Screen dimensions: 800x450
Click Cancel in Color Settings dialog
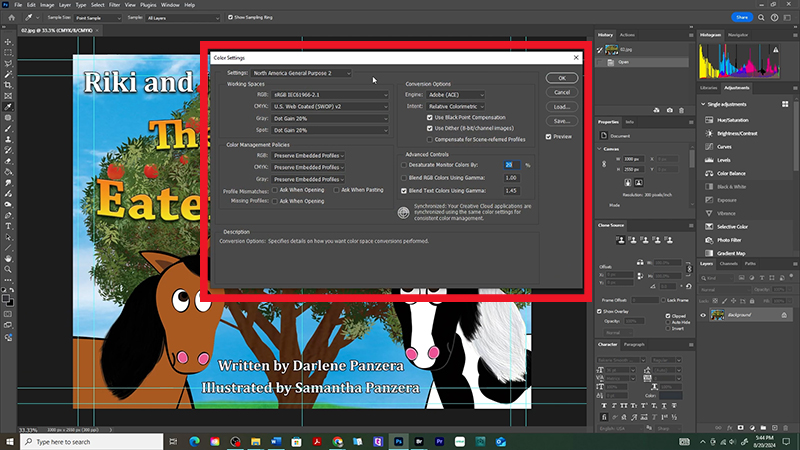point(562,92)
